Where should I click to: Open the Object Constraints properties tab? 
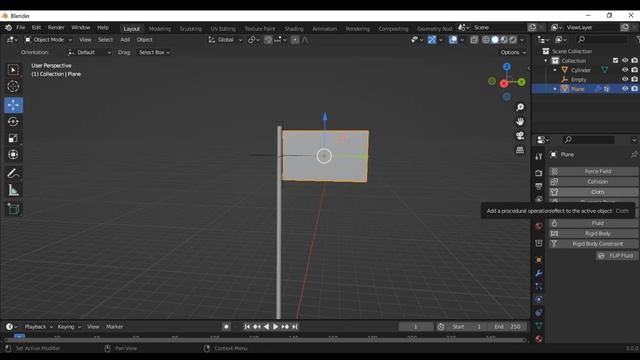click(x=539, y=313)
